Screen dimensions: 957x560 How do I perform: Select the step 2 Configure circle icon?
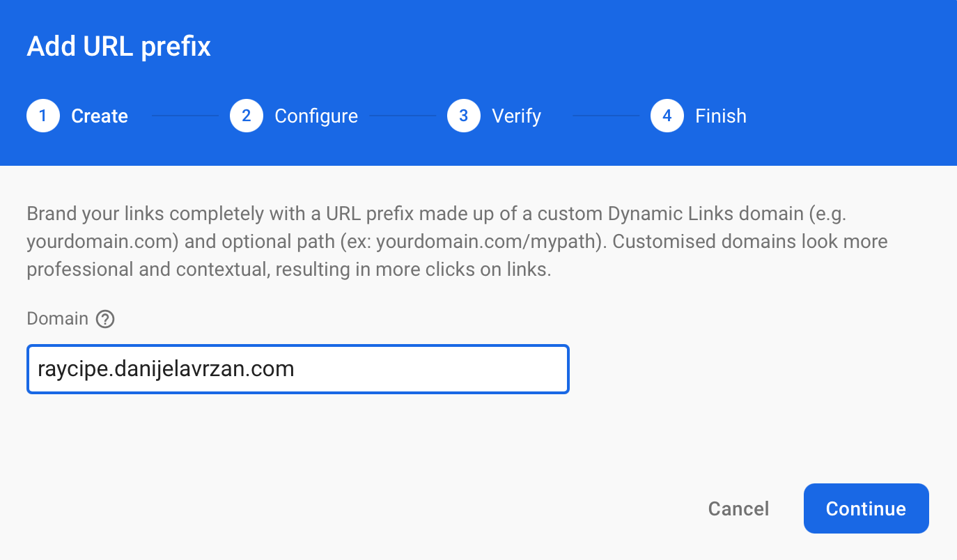[247, 116]
